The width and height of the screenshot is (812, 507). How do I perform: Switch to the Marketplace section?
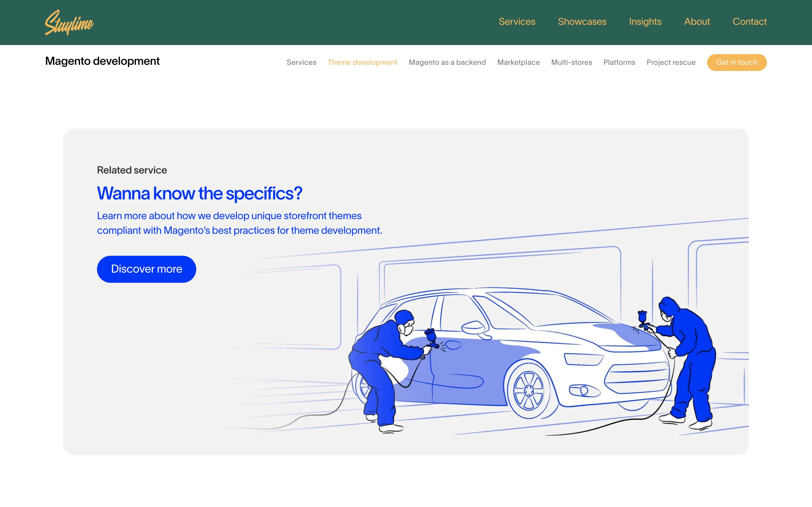pos(518,62)
